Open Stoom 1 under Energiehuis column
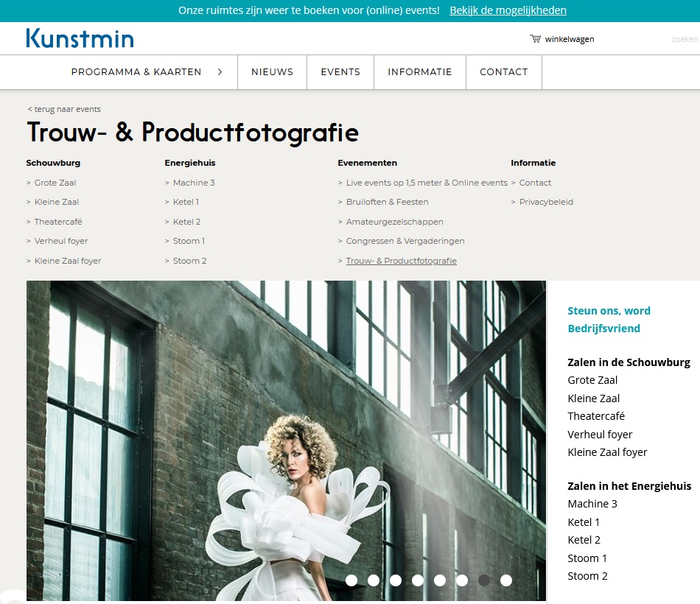The width and height of the screenshot is (700, 604). [x=189, y=241]
